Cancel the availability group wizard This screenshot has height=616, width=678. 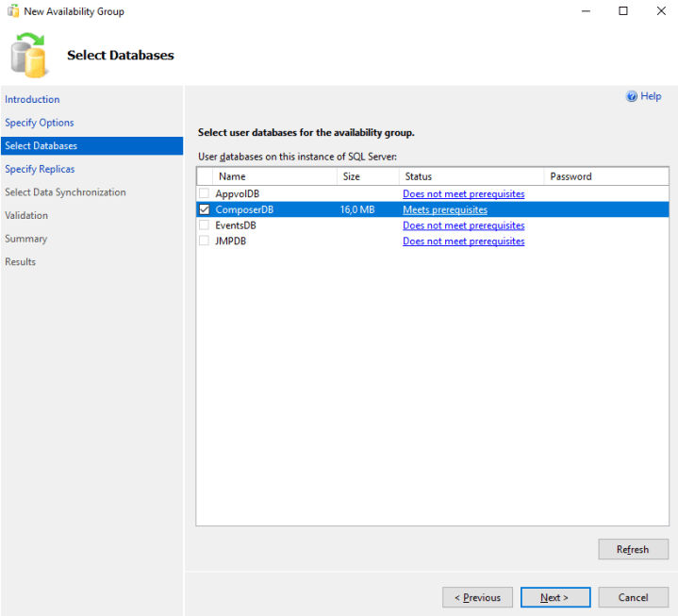633,597
